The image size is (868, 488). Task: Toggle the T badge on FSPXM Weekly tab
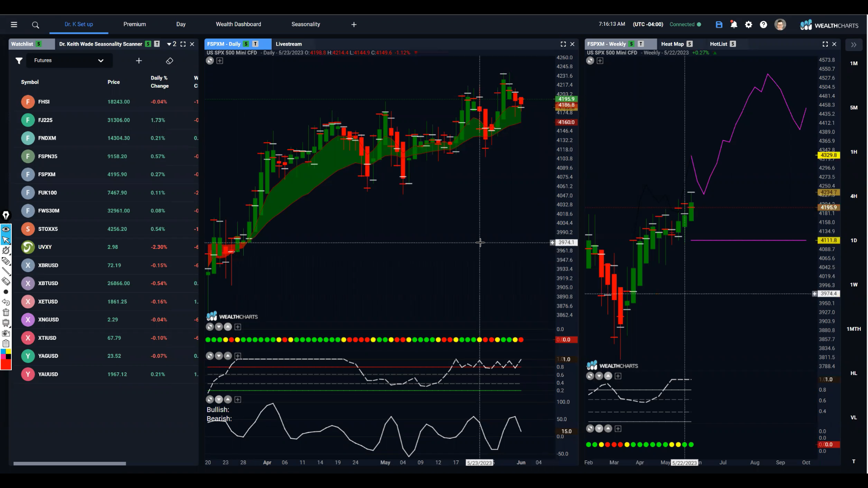pos(641,44)
